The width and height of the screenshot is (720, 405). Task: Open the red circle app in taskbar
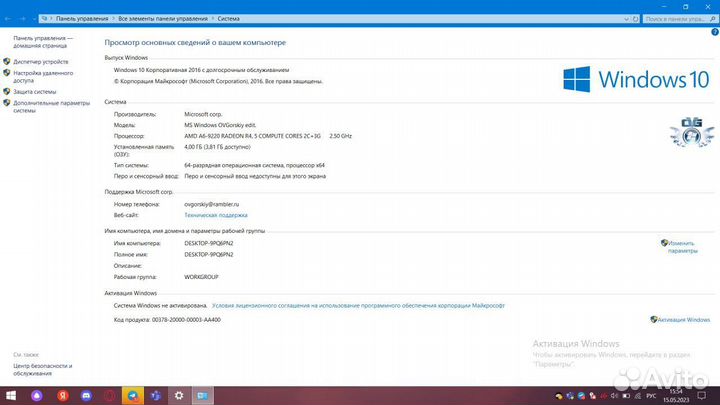coord(109,395)
